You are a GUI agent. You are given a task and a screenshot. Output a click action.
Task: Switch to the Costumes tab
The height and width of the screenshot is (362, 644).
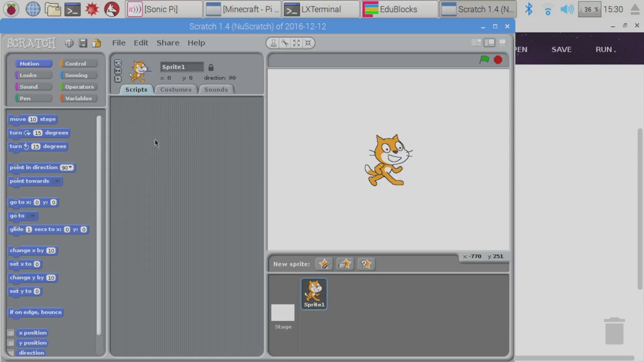176,89
